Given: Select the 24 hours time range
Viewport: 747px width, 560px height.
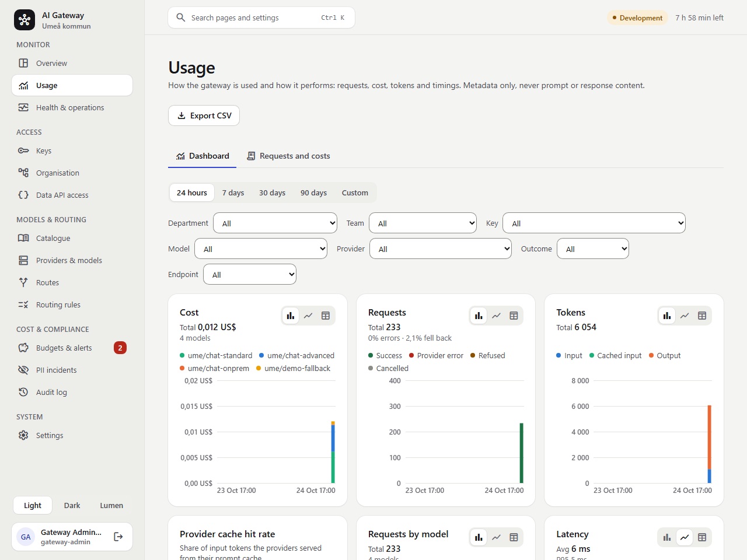Looking at the screenshot, I should 192,192.
